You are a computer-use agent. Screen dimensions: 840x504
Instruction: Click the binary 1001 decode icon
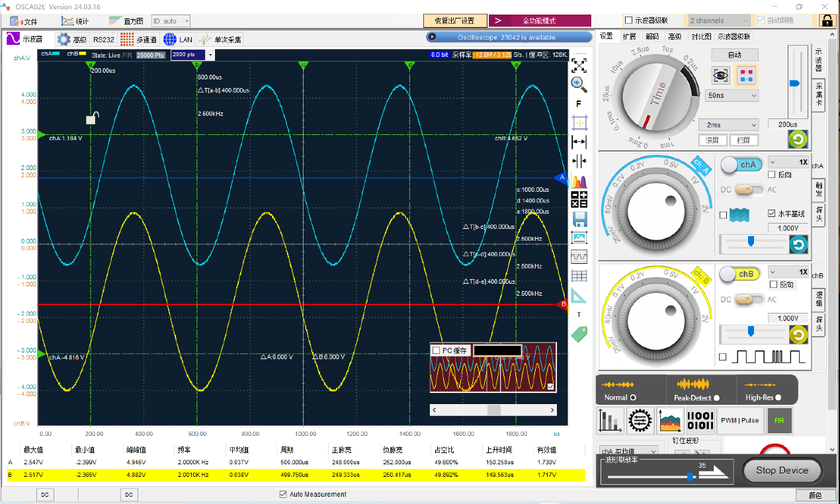click(700, 420)
